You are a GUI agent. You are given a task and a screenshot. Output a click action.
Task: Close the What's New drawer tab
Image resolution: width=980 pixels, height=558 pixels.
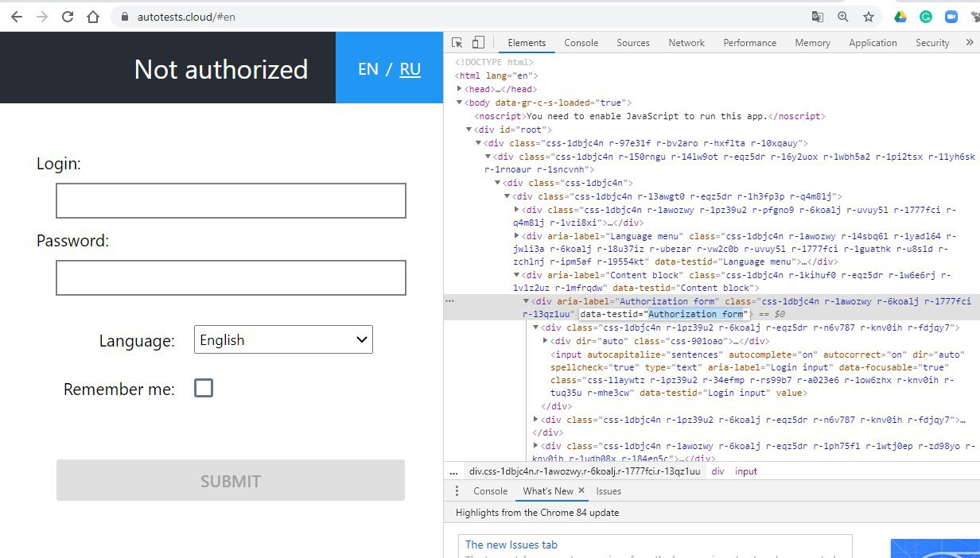[x=581, y=491]
